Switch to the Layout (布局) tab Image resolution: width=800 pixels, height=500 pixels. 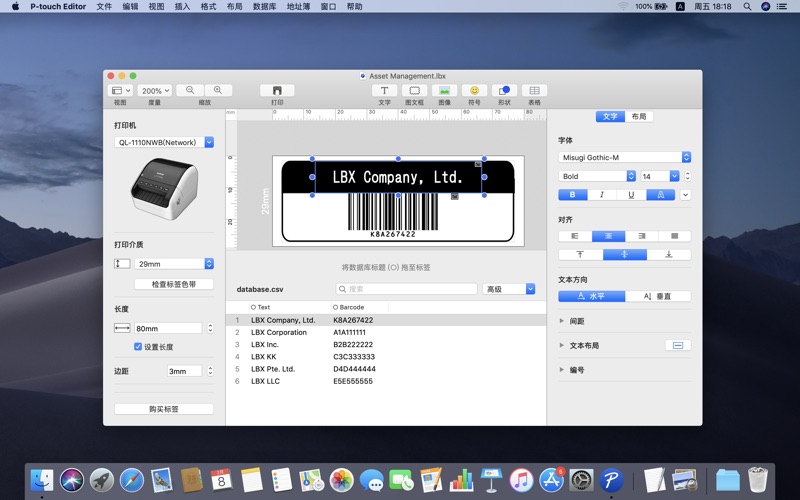click(639, 116)
